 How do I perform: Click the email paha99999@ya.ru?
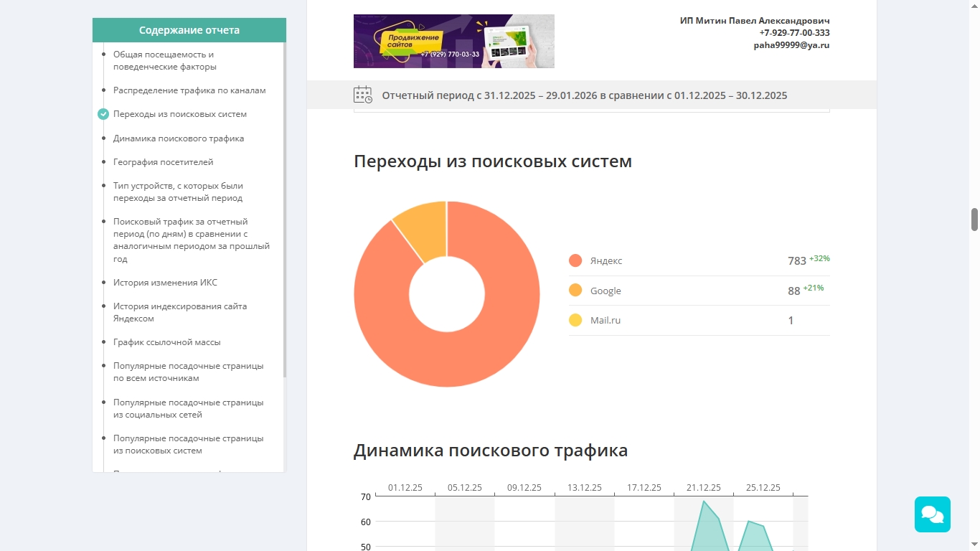coord(791,44)
